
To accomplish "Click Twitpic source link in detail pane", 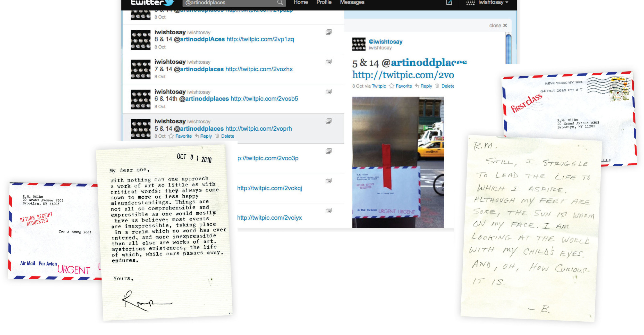I will pos(379,86).
